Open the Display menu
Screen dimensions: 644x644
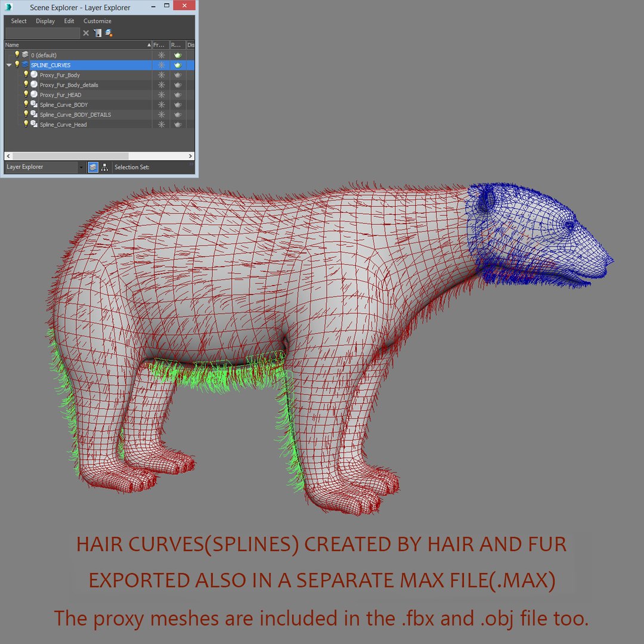45,21
